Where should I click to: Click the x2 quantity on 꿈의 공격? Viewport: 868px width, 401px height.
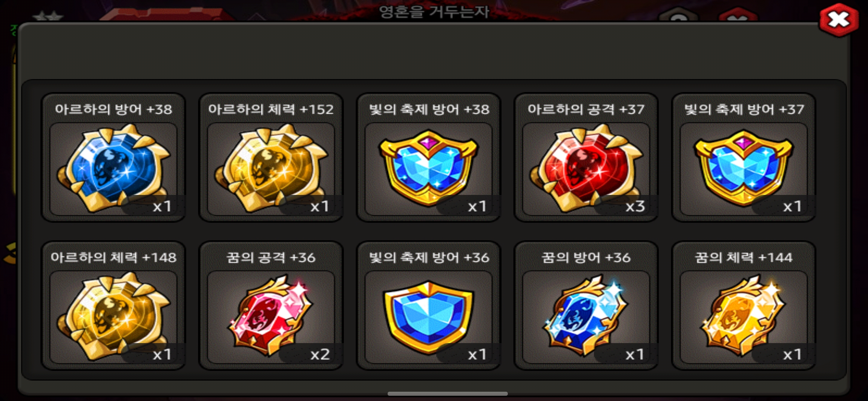click(x=320, y=354)
